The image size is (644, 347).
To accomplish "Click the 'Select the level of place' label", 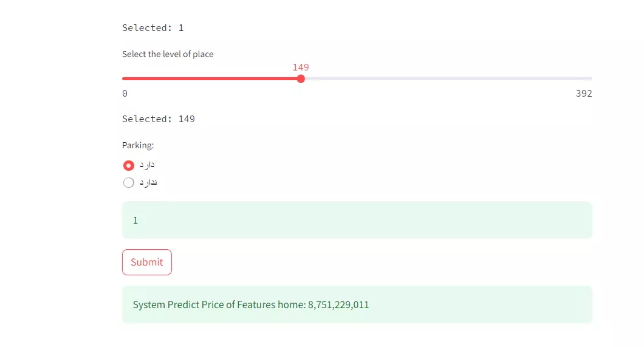I will [168, 54].
